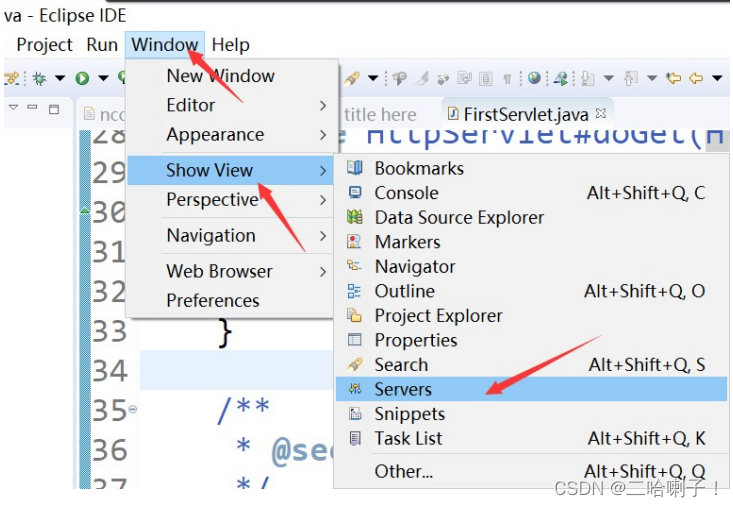Click line number 32 in the gutter
Image resolution: width=733 pixels, height=507 pixels.
coord(109,292)
